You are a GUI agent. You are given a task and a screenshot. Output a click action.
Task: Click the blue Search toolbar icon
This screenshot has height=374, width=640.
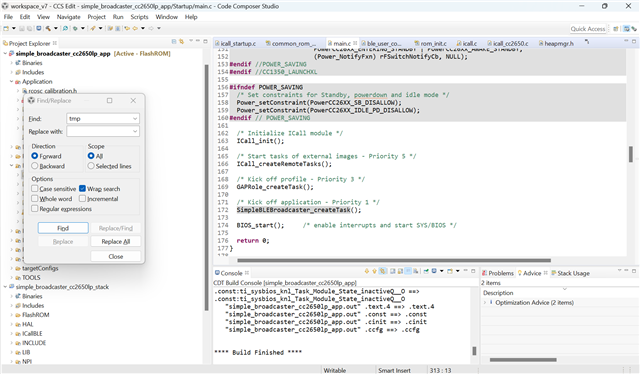tap(65, 29)
